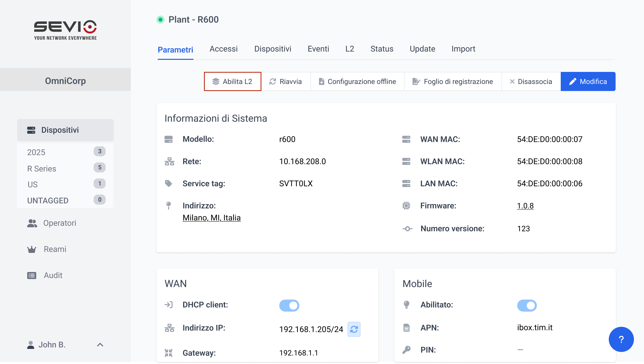This screenshot has height=364, width=644.
Task: Click the Sevio logo
Action: 65,30
